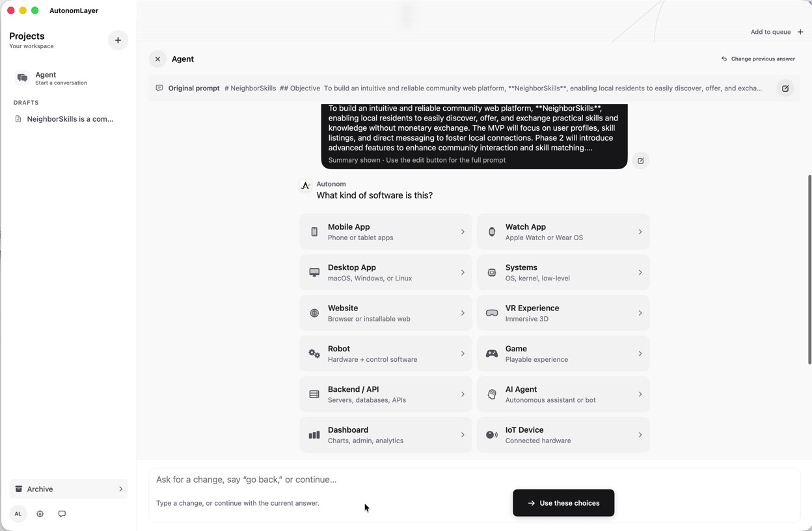The width and height of the screenshot is (812, 531).
Task: Click edit icon on Original prompt bar
Action: [785, 88]
